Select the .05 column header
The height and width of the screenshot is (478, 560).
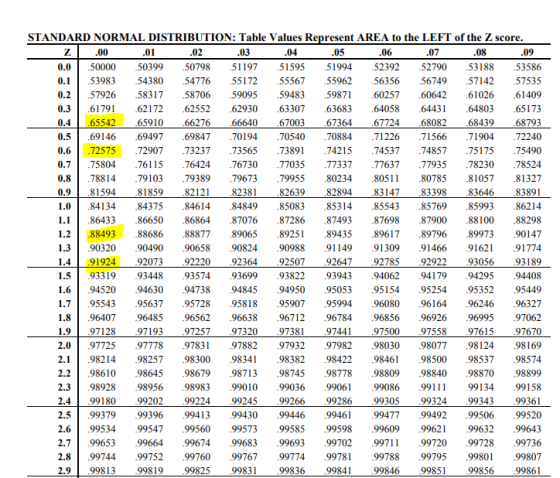[x=338, y=53]
